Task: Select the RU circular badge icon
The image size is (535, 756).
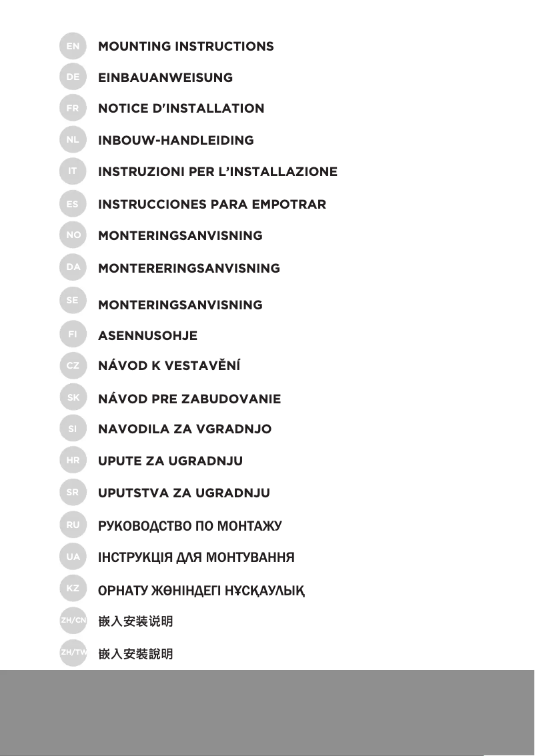Action: pyautogui.click(x=73, y=525)
